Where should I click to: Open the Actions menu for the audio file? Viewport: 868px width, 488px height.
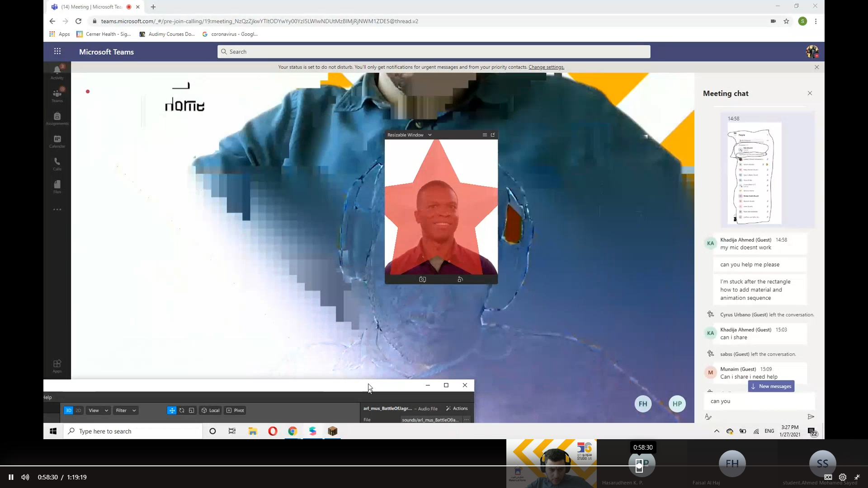(457, 408)
